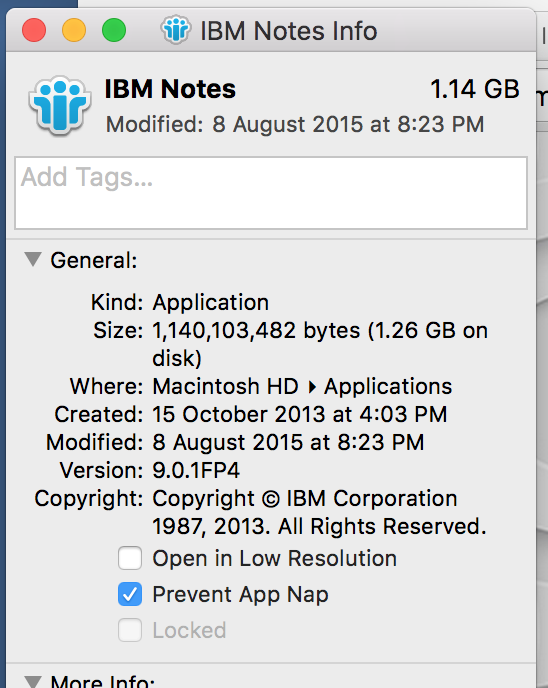Click the 1.14 GB size text
This screenshot has height=688, width=548.
pos(475,89)
